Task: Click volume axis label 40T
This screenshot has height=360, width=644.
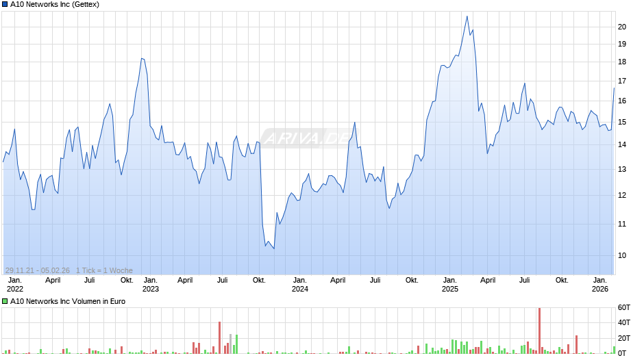Action: pos(624,322)
